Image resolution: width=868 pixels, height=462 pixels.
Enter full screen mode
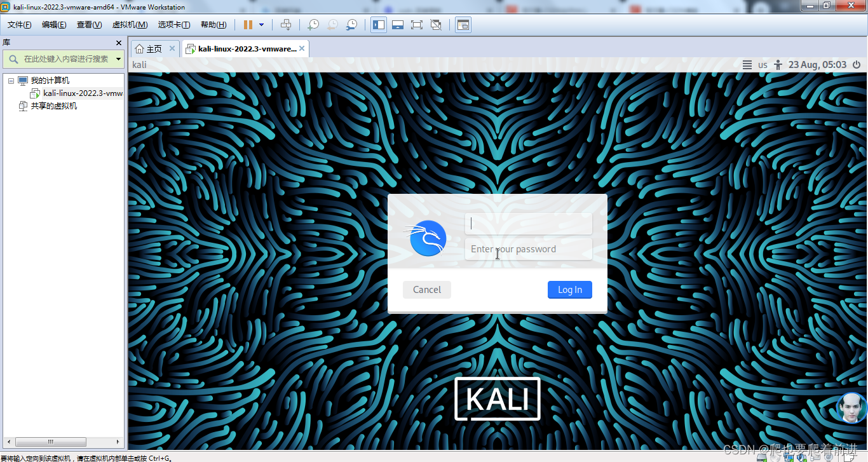(x=417, y=25)
